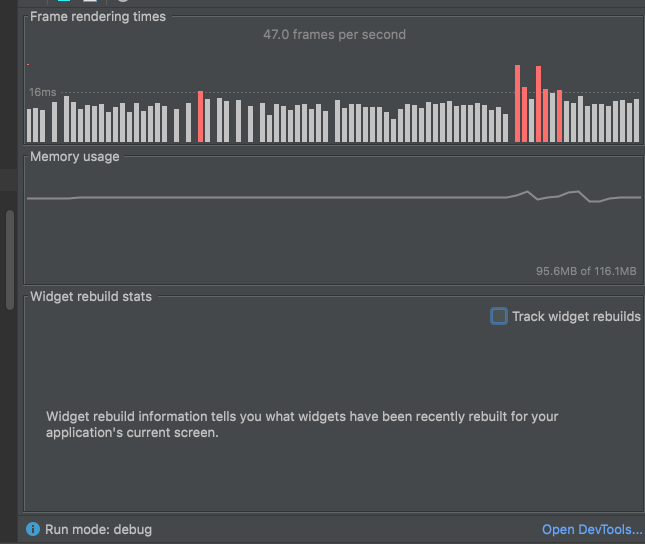Enable the Track widget rebuilds checkbox

point(499,316)
